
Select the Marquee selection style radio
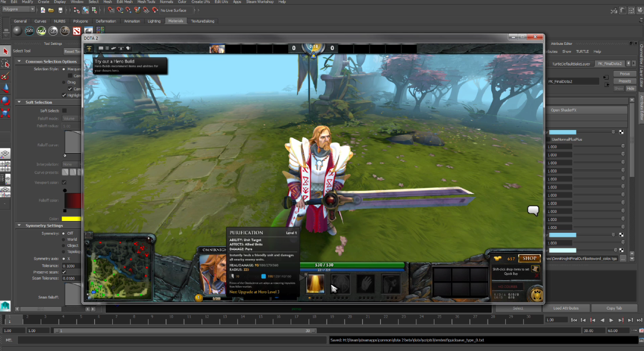pos(64,69)
